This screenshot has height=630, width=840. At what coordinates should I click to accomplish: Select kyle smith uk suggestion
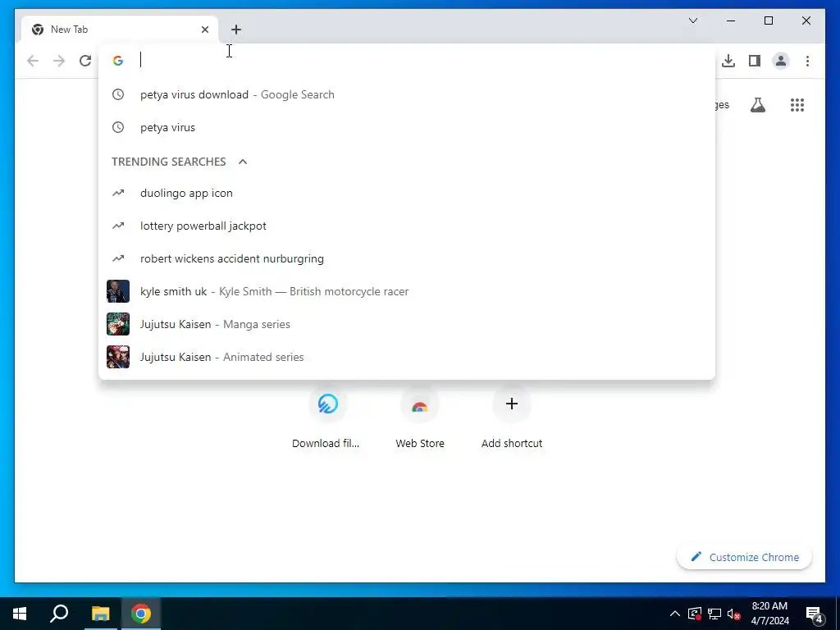point(407,291)
